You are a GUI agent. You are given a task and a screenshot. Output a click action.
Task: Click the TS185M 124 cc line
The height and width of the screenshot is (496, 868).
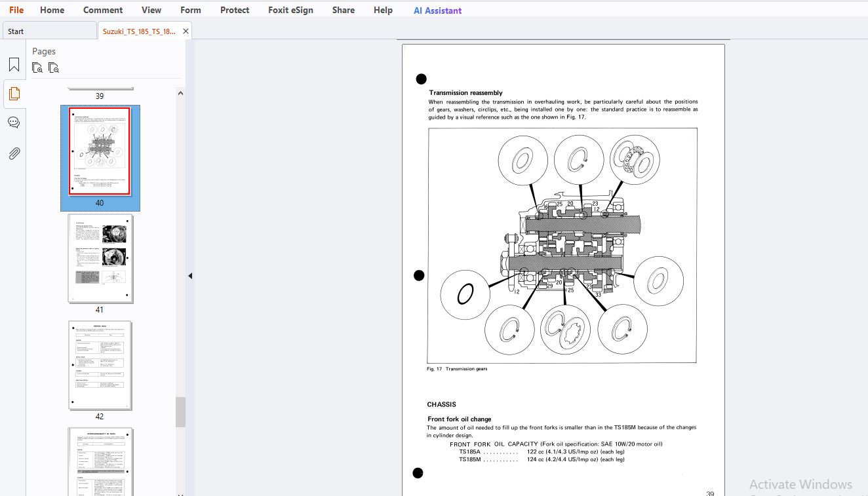(542, 459)
